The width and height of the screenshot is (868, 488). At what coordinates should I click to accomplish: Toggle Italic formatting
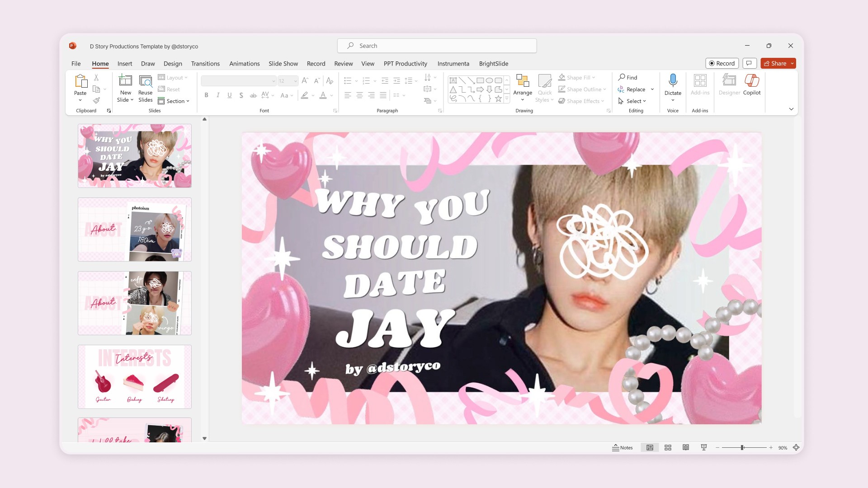click(218, 95)
